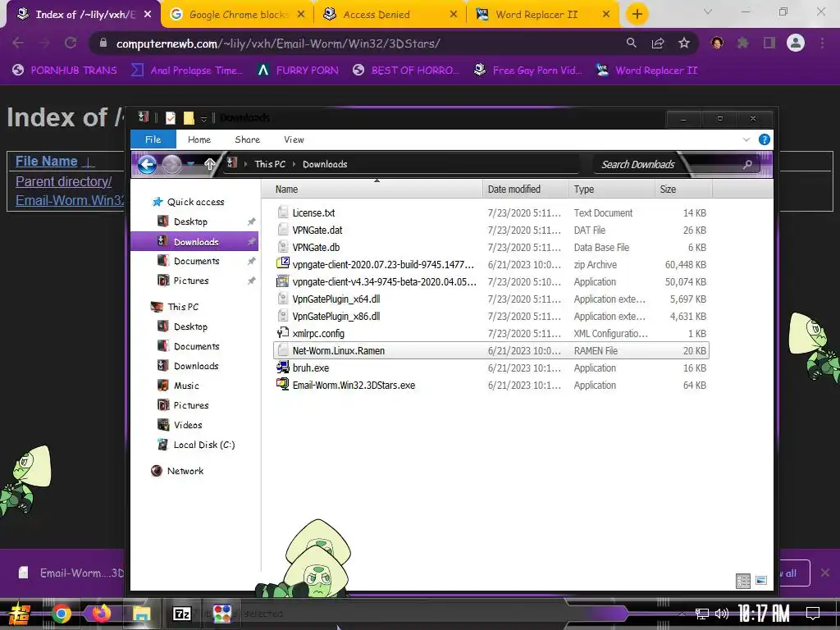Click the volume icon in system tray
Image resolution: width=840 pixels, height=630 pixels.
[722, 614]
